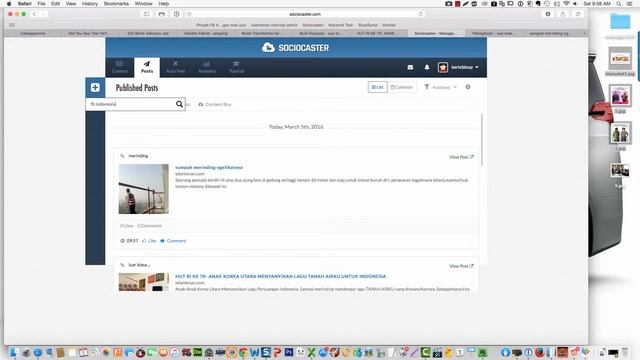Switch to Calendar view
Viewport: 640px width, 360px height.
coord(402,87)
